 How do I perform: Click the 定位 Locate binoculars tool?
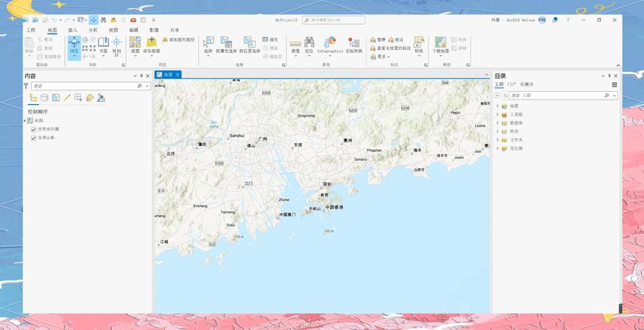click(x=309, y=45)
